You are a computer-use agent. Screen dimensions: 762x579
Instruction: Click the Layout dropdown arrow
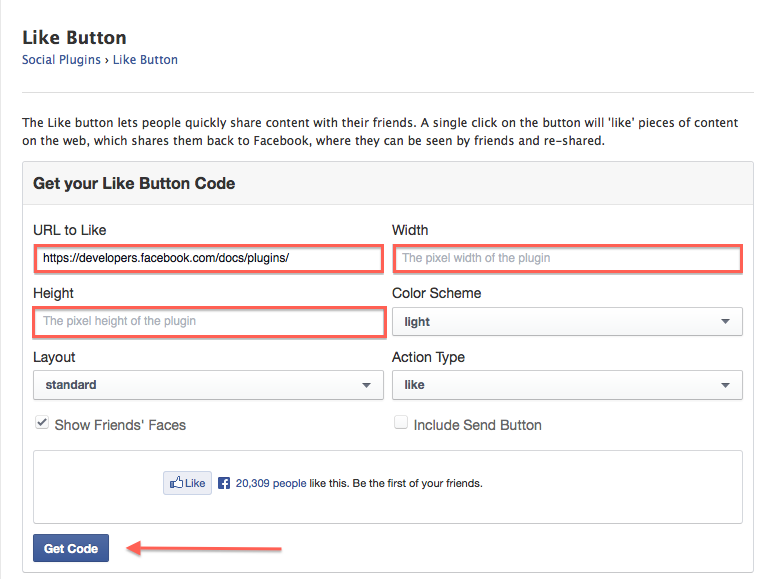[x=366, y=385]
